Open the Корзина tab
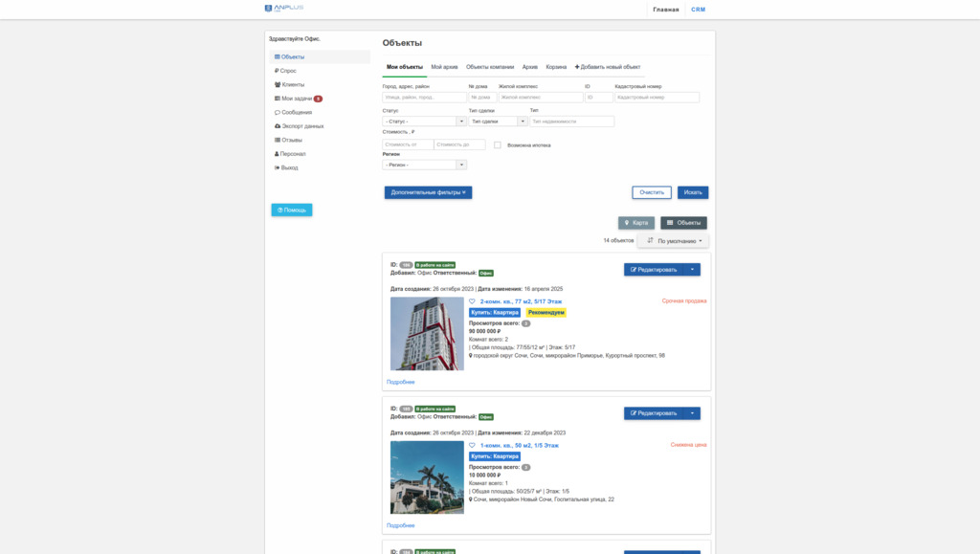Screen dimensions: 980x554 click(x=556, y=67)
